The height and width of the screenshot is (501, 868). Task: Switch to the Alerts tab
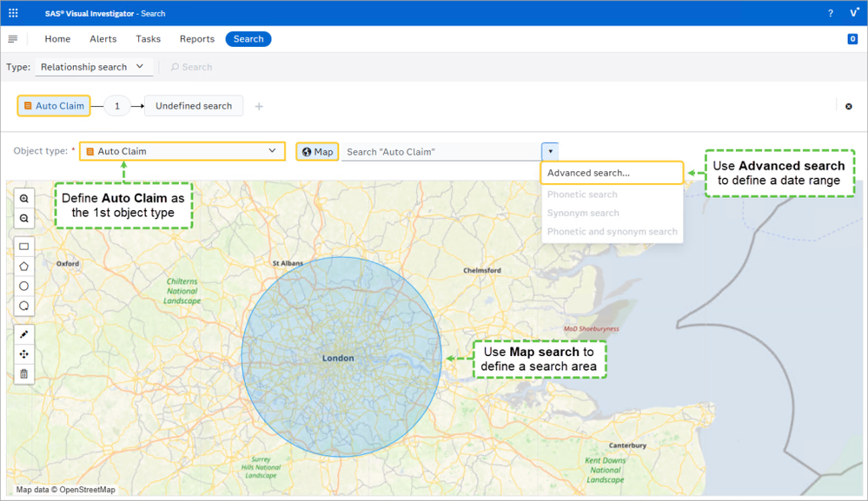click(x=103, y=39)
